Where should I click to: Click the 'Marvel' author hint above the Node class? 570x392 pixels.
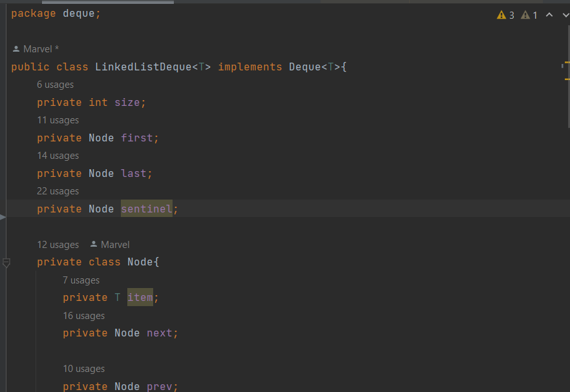115,245
